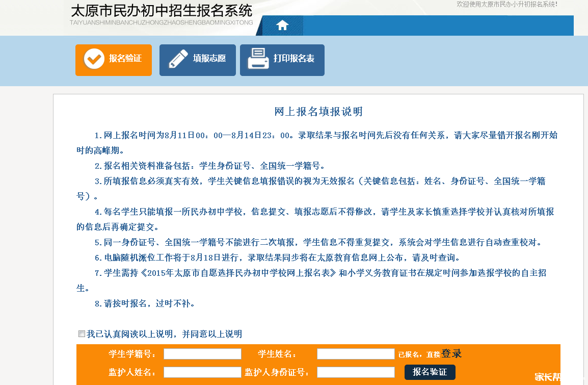Viewport: 588px width, 385px height.
Task: Click the 学生学籍号 input field
Action: pos(202,353)
